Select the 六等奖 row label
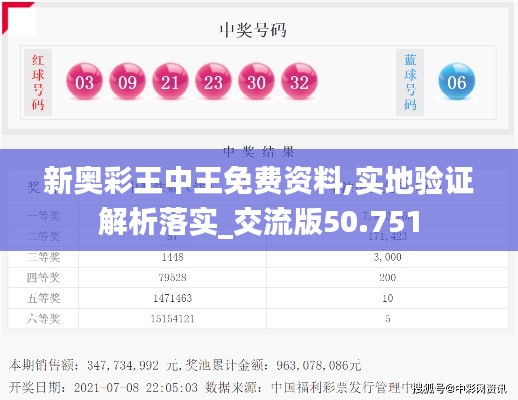 [x=43, y=319]
